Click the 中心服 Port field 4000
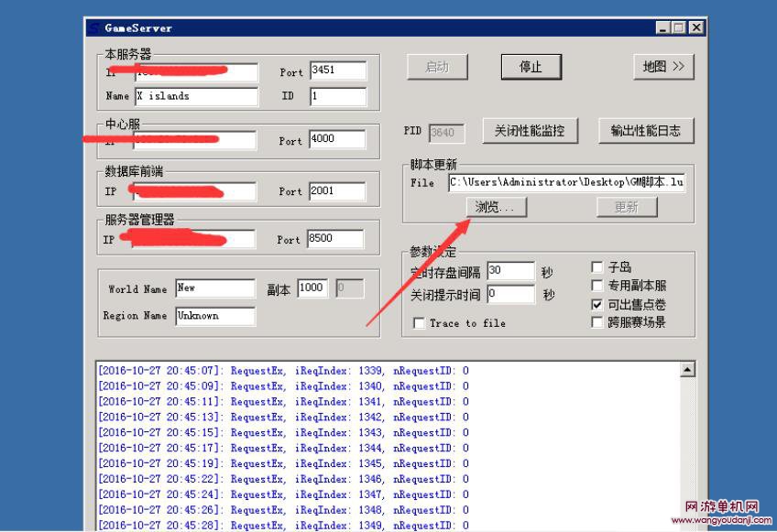The width and height of the screenshot is (777, 532). pyautogui.click(x=337, y=139)
